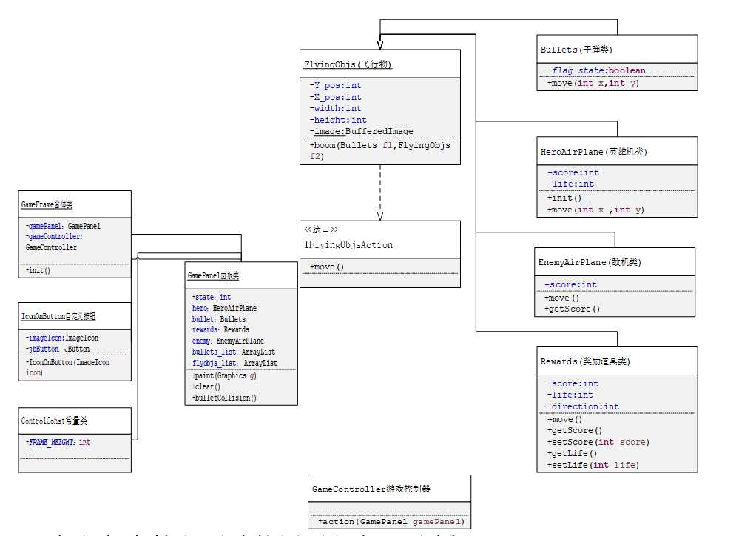Select the -width:int attribute in FlyingObjs
The height and width of the screenshot is (536, 756).
[336, 109]
